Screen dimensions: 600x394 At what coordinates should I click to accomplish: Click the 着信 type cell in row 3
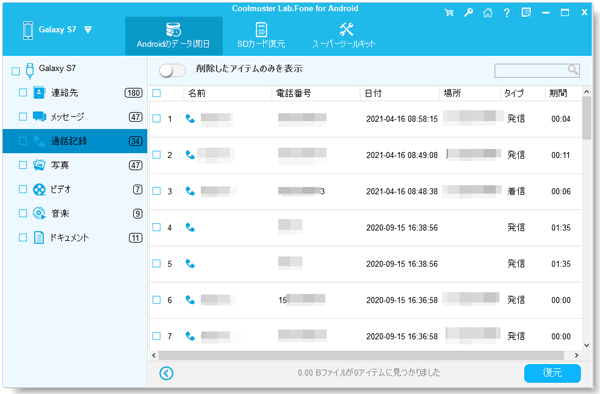tap(516, 191)
